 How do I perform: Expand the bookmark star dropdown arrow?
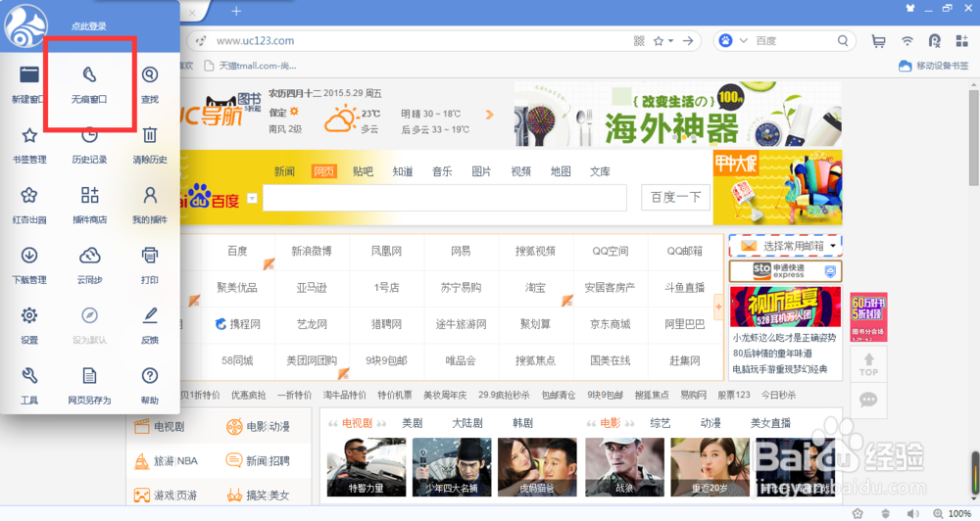coord(670,40)
